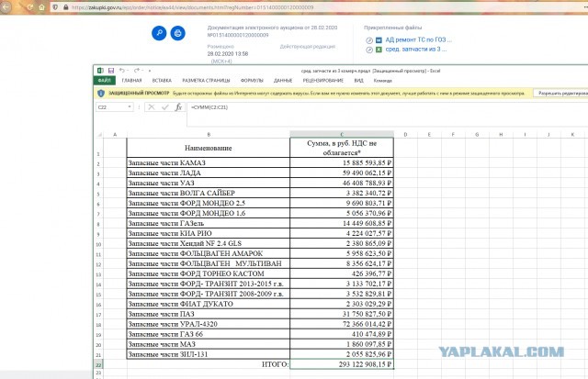Select column header D
588x379 pixels.
[x=405, y=134]
